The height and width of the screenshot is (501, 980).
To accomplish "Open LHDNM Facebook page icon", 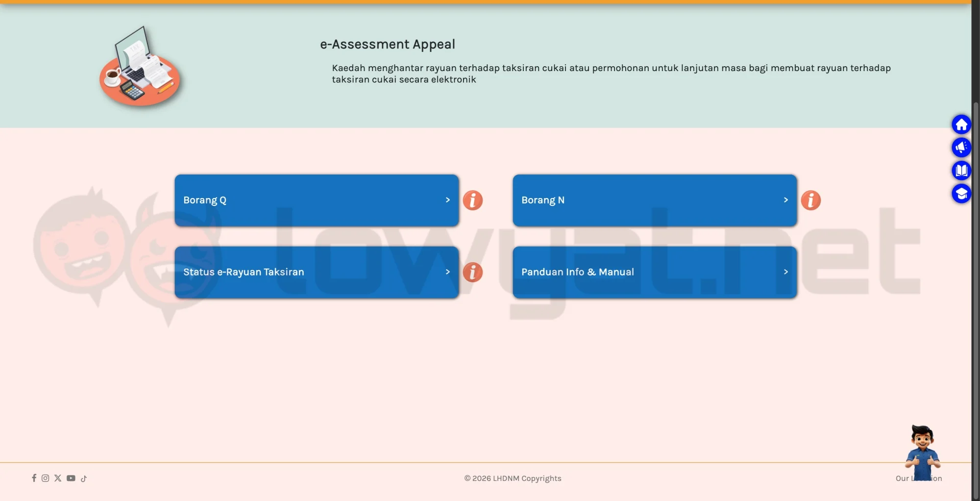I will point(34,478).
